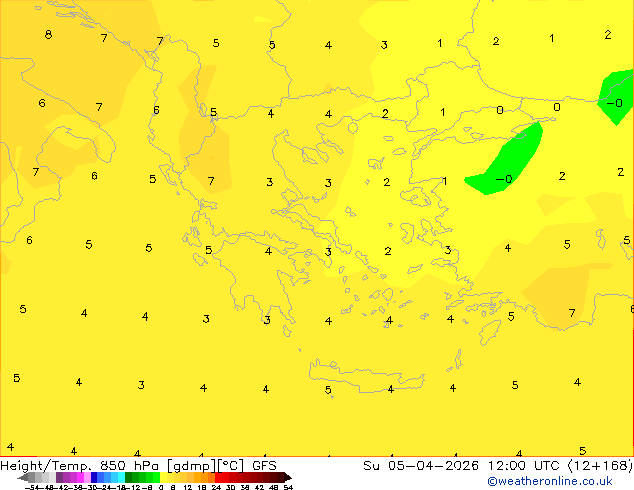The image size is (634, 490).
Task: Click the bright yellow swatch in the temperature legend
Action: coord(163,477)
